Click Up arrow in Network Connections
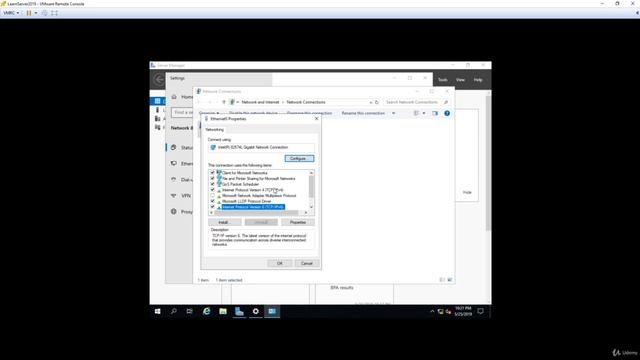 224,102
